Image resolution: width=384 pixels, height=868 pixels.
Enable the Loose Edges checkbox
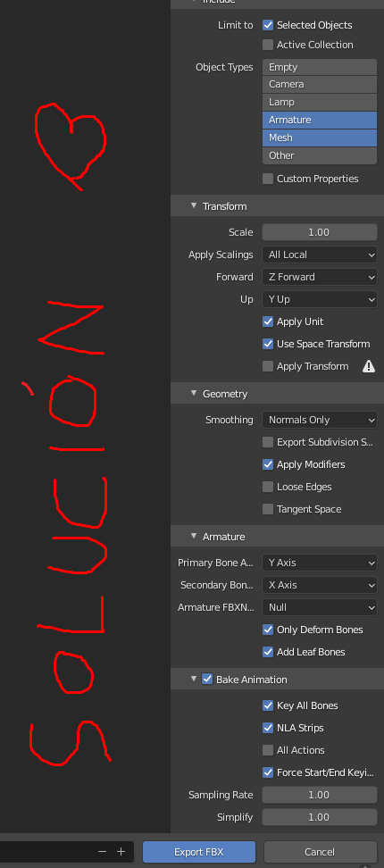268,488
